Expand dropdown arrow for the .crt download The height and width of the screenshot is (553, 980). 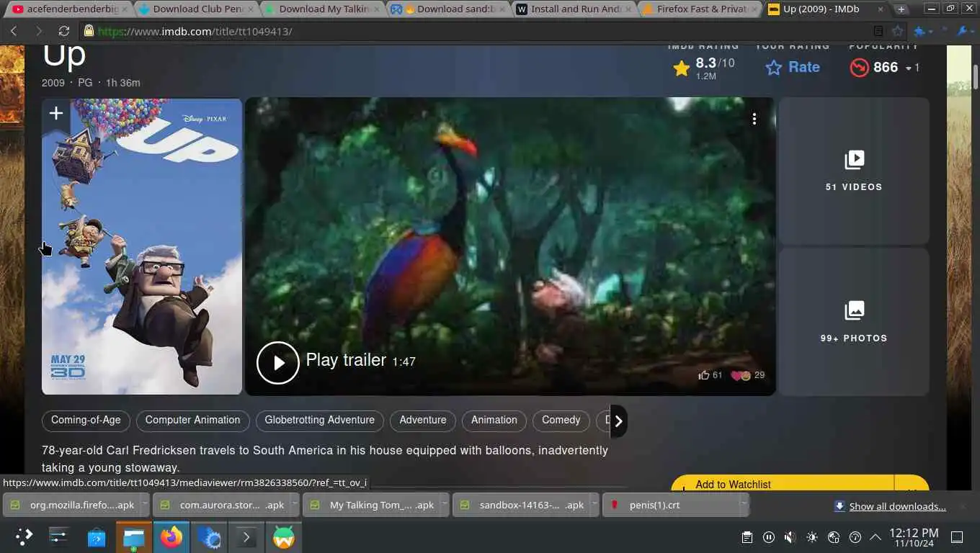tap(744, 505)
